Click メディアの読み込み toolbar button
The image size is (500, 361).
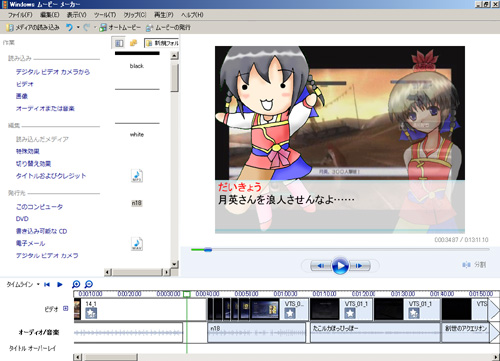[33, 27]
